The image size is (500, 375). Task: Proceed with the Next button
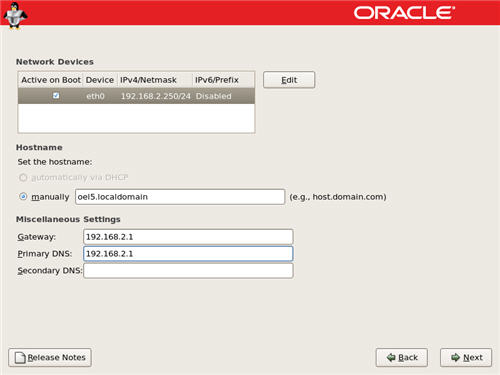(x=466, y=358)
